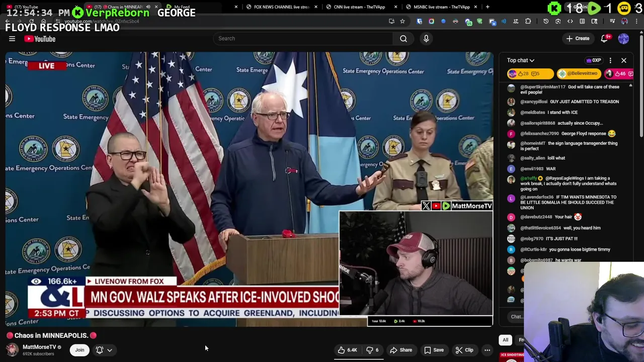Go to the YouTube home logo
The width and height of the screenshot is (644, 362).
[40, 39]
